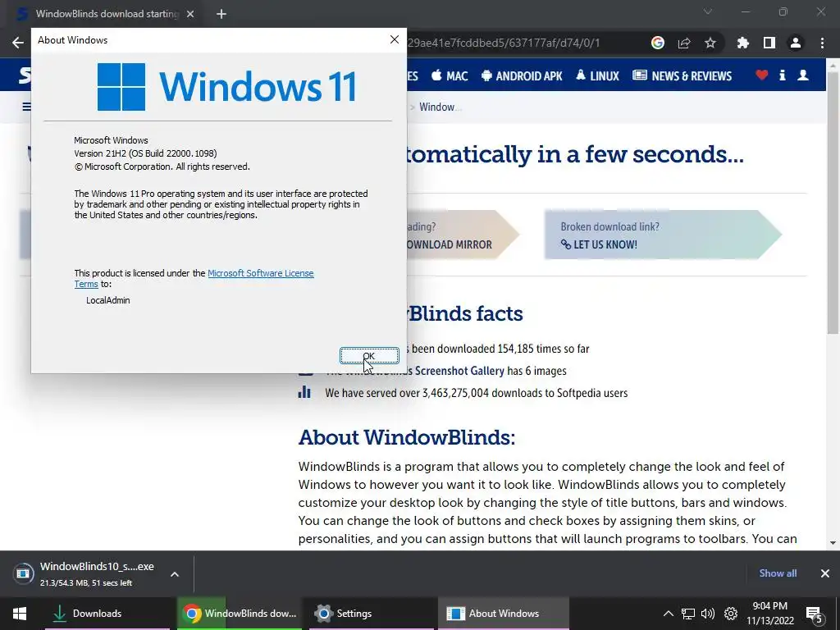The width and height of the screenshot is (840, 630).
Task: Switch to Chrome WindowBlinds taskbar button
Action: 239,614
